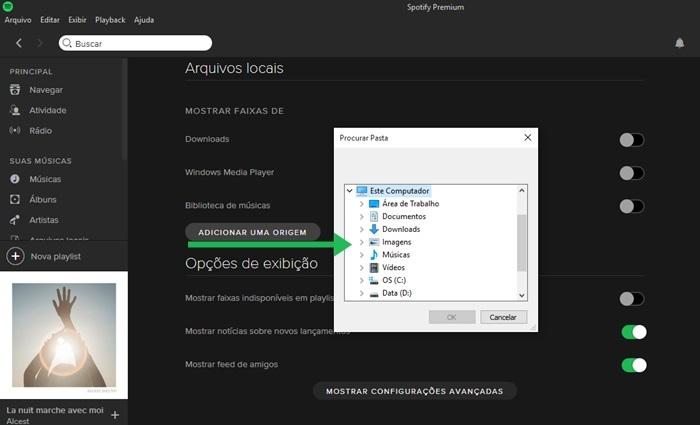700x425 pixels.
Task: Click the Documentos folder icon
Action: [374, 217]
